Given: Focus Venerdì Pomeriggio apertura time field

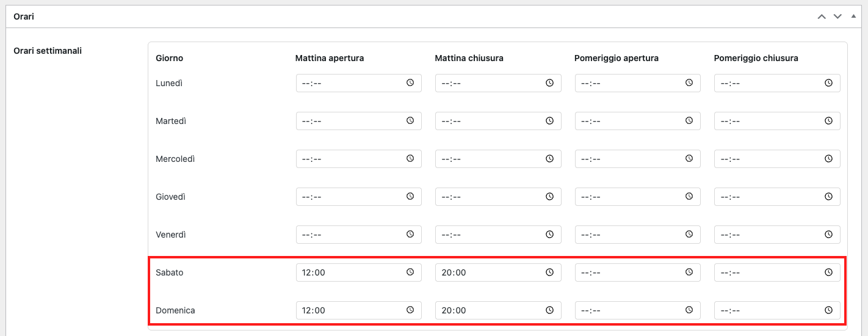Looking at the screenshot, I should pyautogui.click(x=638, y=235).
